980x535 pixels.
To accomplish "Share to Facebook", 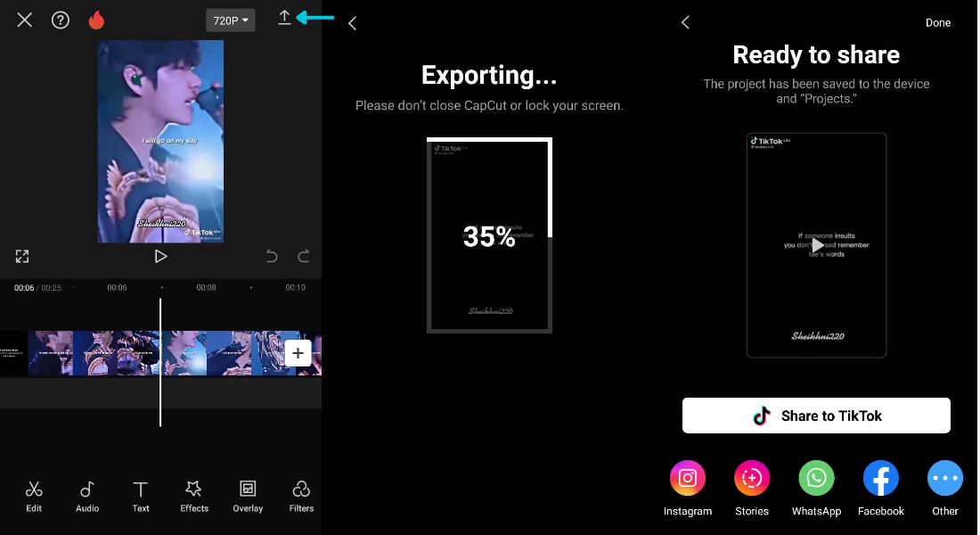I will (x=880, y=489).
